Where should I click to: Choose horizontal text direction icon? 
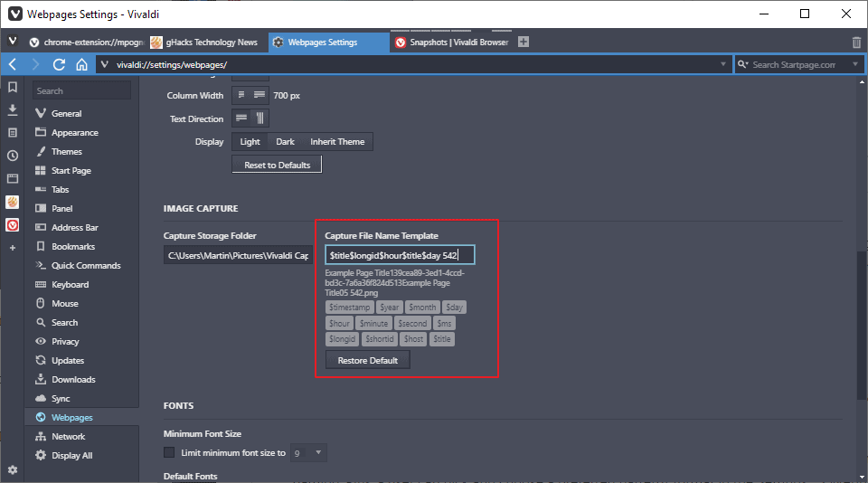241,118
